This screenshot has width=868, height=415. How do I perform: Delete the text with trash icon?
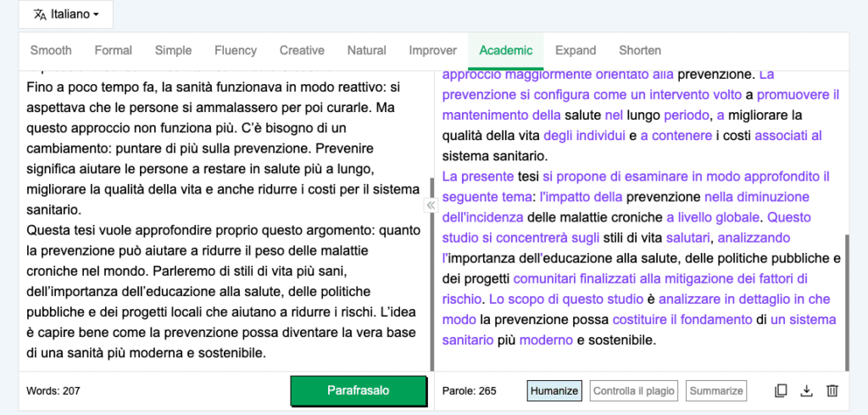(x=832, y=391)
